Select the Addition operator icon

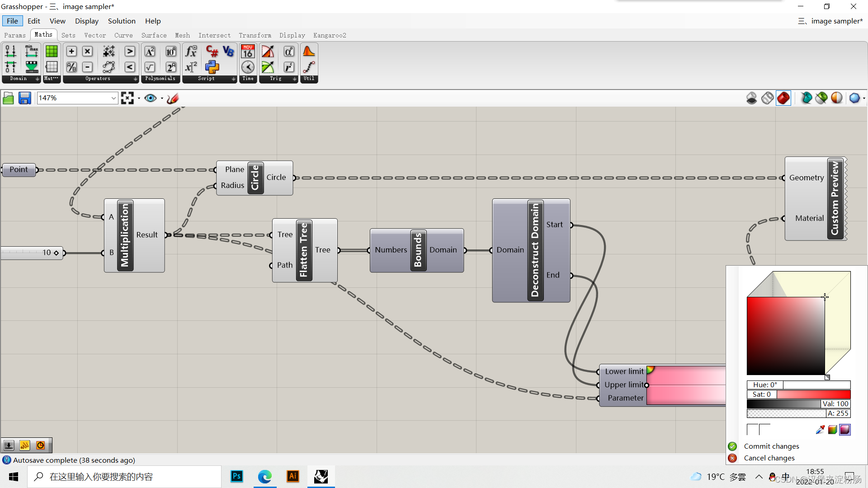coord(71,51)
